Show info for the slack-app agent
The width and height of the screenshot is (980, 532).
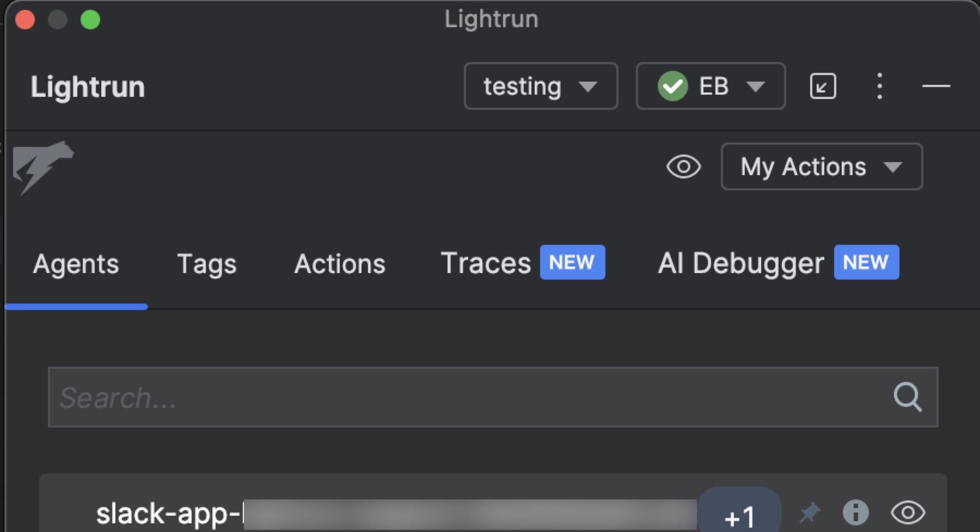[x=855, y=512]
